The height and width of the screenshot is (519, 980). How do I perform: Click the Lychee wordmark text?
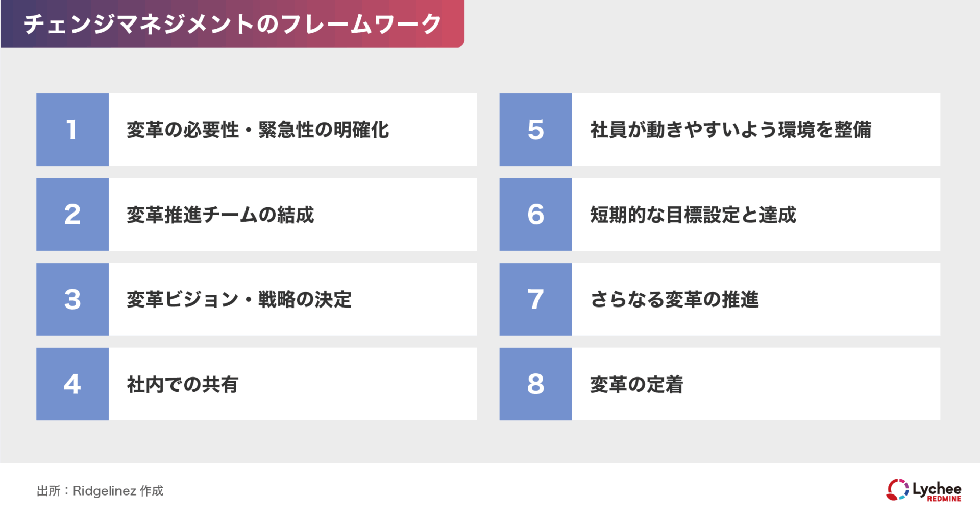click(x=937, y=488)
